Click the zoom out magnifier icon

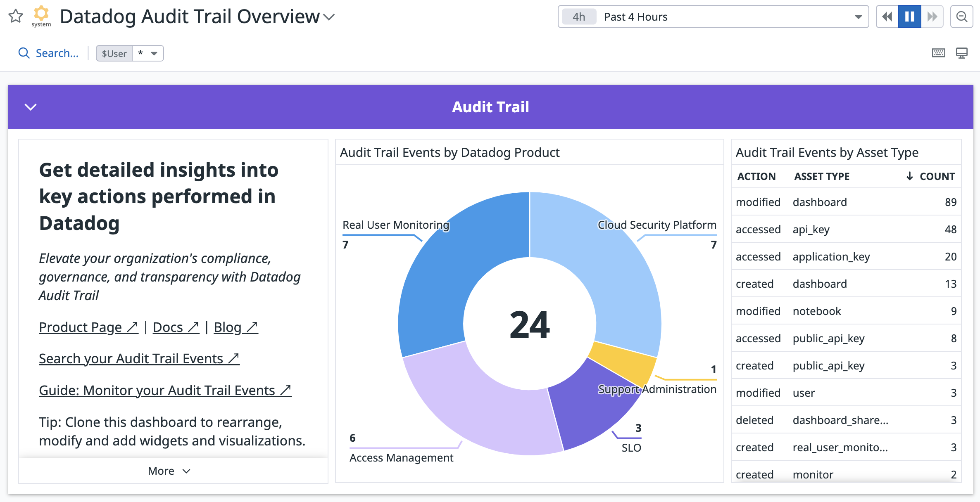pyautogui.click(x=962, y=17)
